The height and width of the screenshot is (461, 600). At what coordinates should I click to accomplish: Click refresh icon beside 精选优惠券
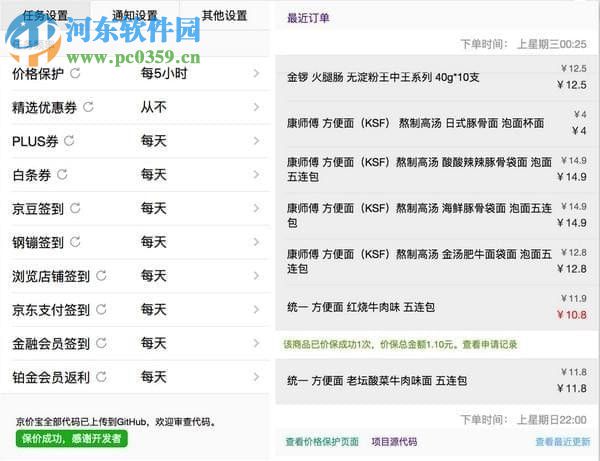(x=88, y=107)
